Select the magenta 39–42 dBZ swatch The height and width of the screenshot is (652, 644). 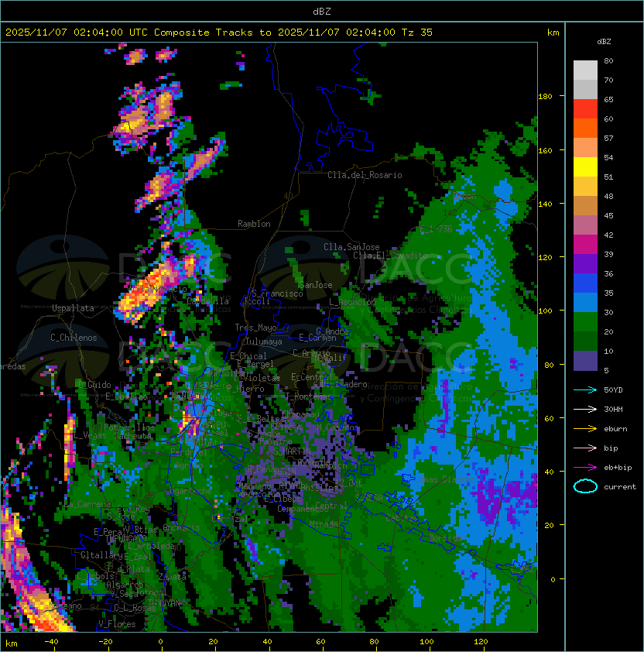point(585,245)
